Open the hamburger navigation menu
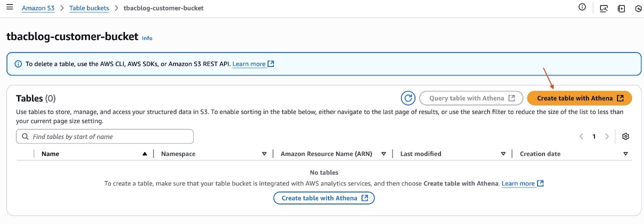Image resolution: width=644 pixels, height=224 pixels. 8,8
